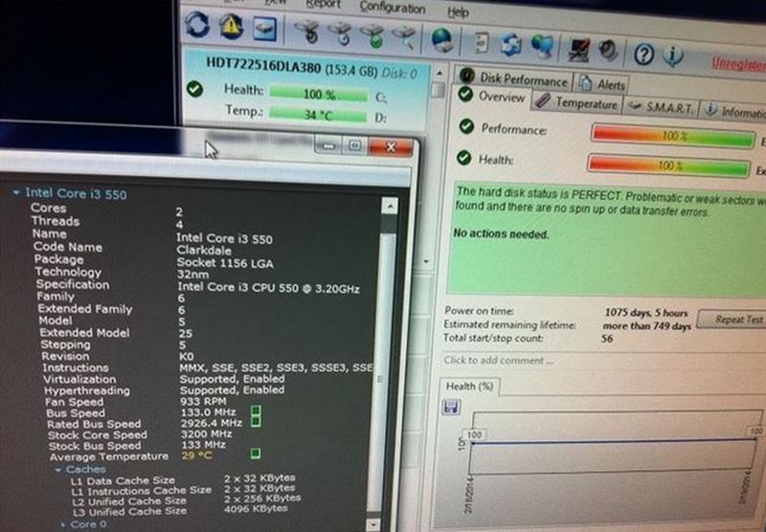Viewport: 766px width, 532px height.
Task: Open the Configuration menu
Action: click(x=392, y=8)
